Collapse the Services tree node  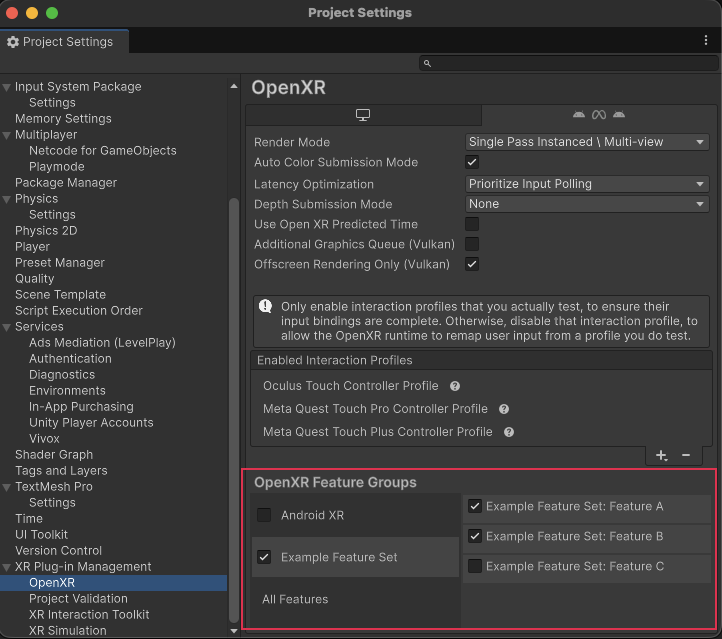point(6,327)
